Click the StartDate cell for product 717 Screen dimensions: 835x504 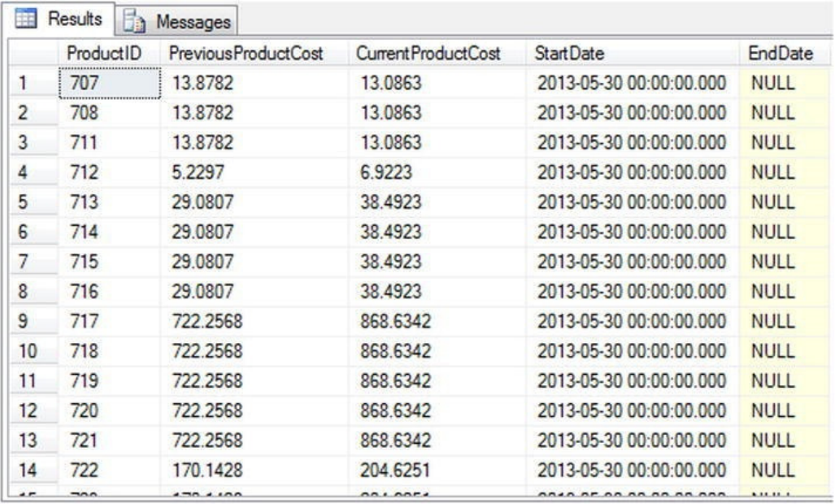[631, 322]
